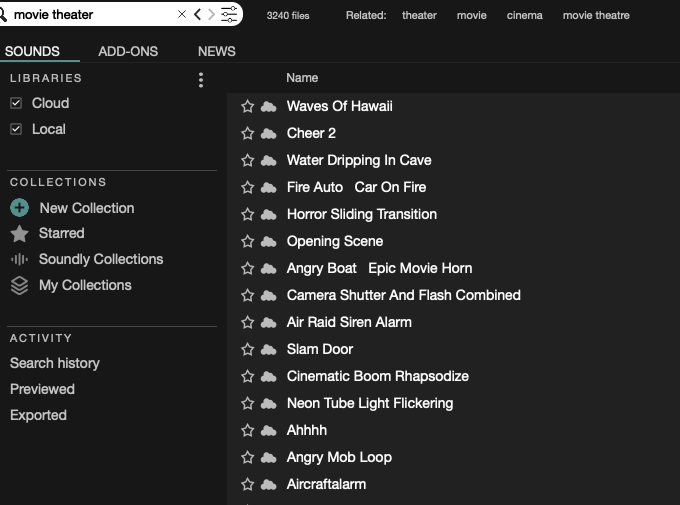The height and width of the screenshot is (505, 680).
Task: Click cloud icon for Aircraftalarm
Action: [268, 484]
